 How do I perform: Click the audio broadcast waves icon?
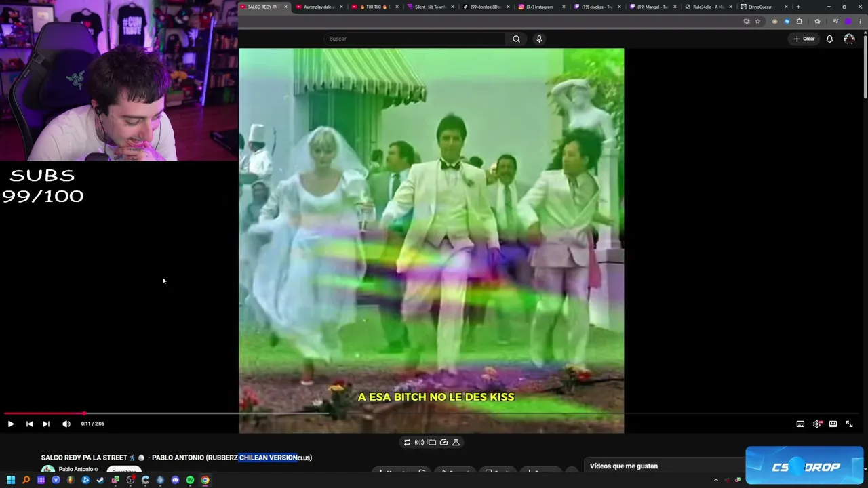[419, 442]
